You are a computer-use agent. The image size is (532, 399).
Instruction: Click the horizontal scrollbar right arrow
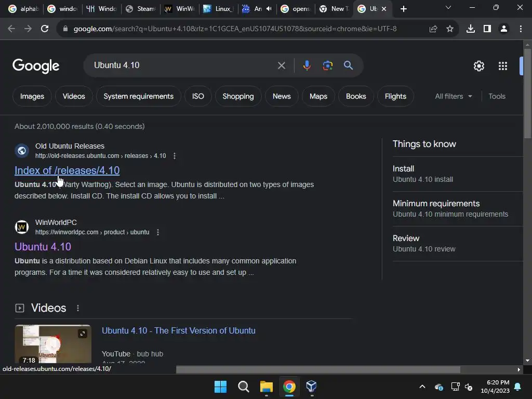[519, 369]
